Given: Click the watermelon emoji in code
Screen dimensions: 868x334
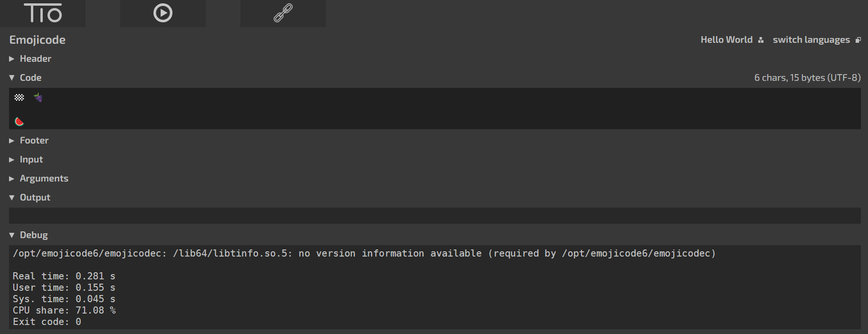Looking at the screenshot, I should 19,122.
